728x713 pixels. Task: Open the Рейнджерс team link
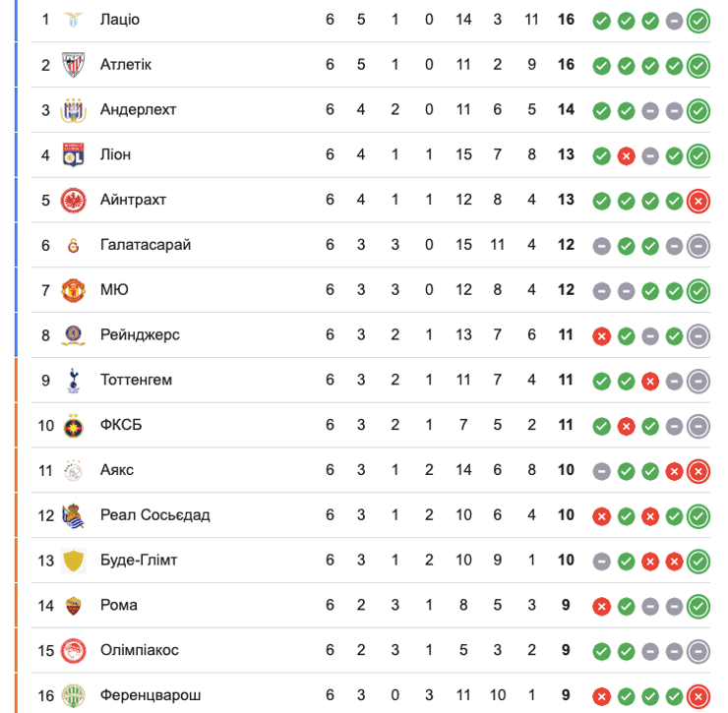point(140,335)
